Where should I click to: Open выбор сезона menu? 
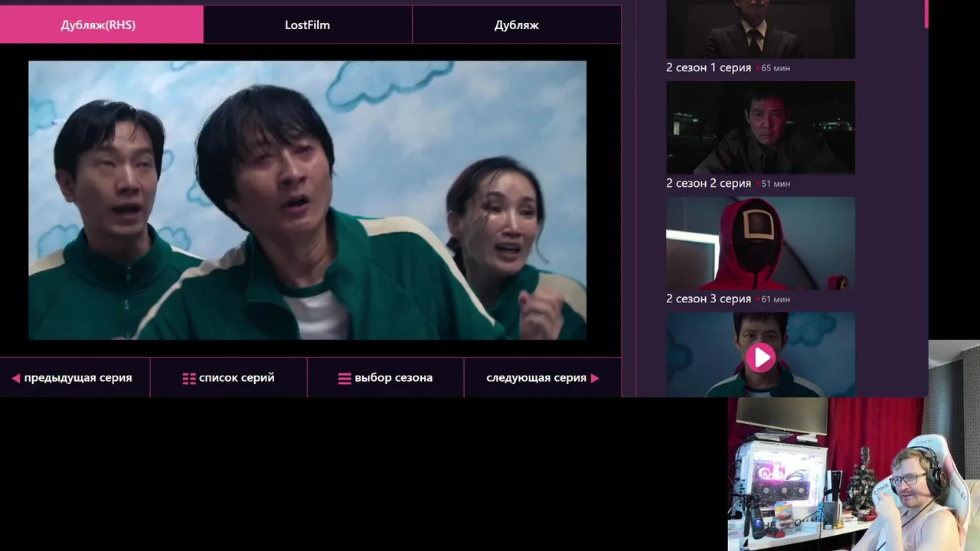point(386,377)
